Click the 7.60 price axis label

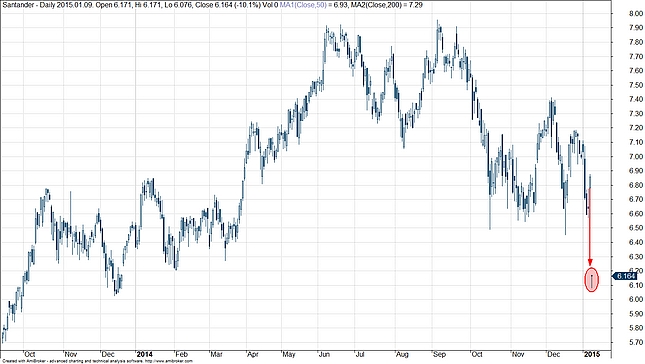636,71
